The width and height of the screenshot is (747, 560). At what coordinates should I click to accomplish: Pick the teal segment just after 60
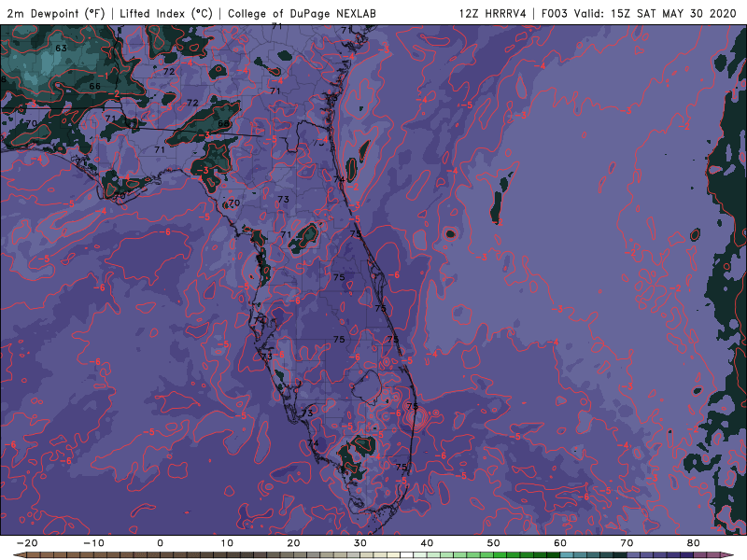point(567,554)
